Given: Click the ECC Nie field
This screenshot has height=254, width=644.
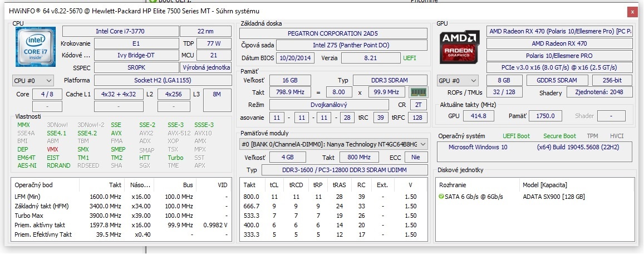Looking at the screenshot, I should (x=416, y=157).
